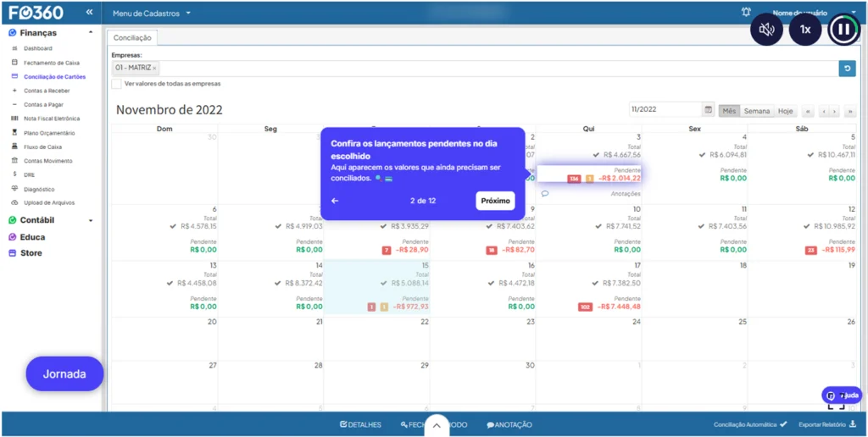The width and height of the screenshot is (868, 437).
Task: Open Menu de Cadastros dropdown
Action: 152,14
